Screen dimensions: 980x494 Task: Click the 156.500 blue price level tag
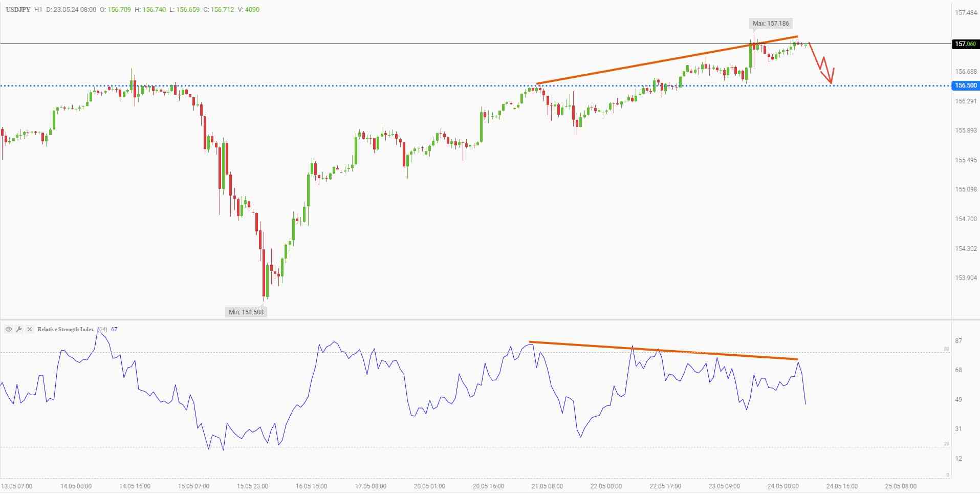tap(965, 85)
